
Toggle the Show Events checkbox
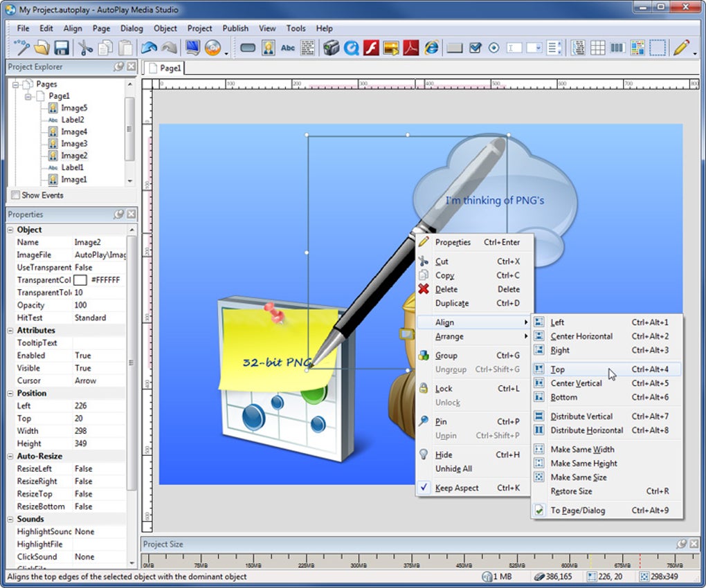pyautogui.click(x=16, y=195)
